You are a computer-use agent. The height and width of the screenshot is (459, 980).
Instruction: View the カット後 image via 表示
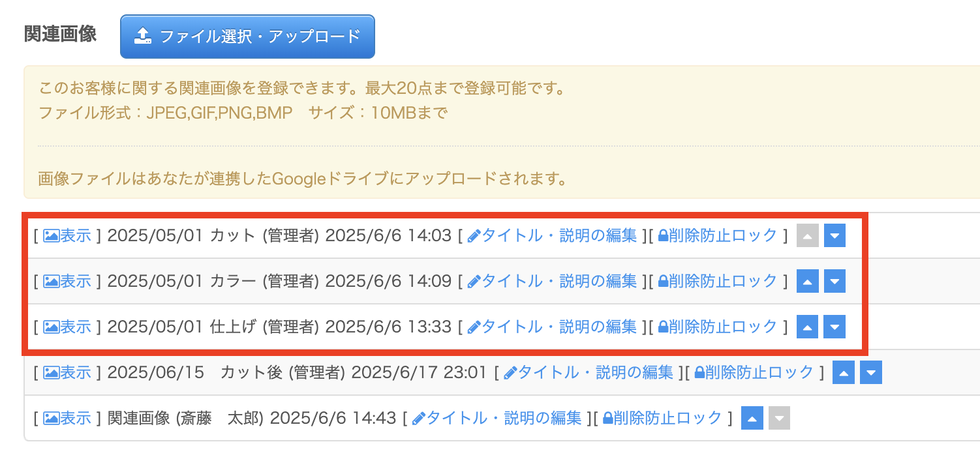68,372
